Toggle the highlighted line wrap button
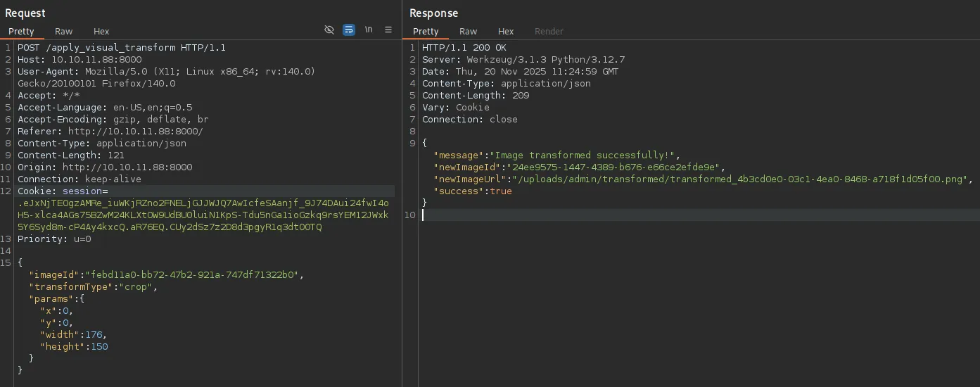The width and height of the screenshot is (980, 387). [x=349, y=30]
